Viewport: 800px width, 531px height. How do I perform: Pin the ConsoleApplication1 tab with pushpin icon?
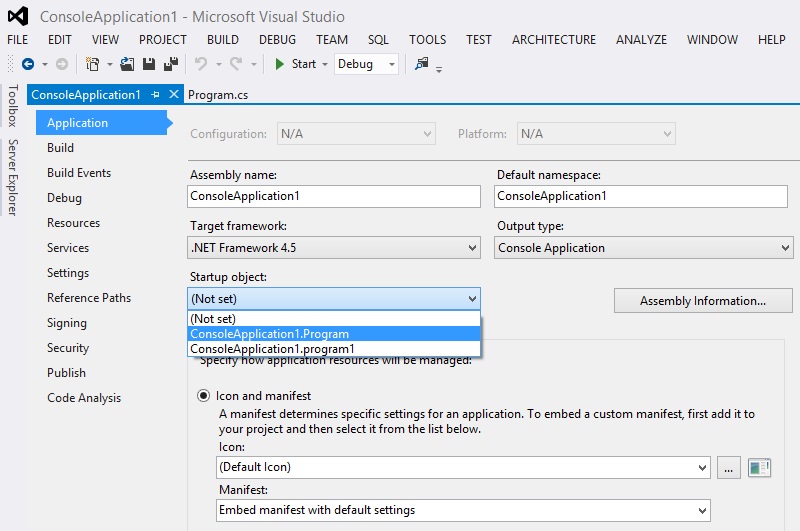pos(155,95)
